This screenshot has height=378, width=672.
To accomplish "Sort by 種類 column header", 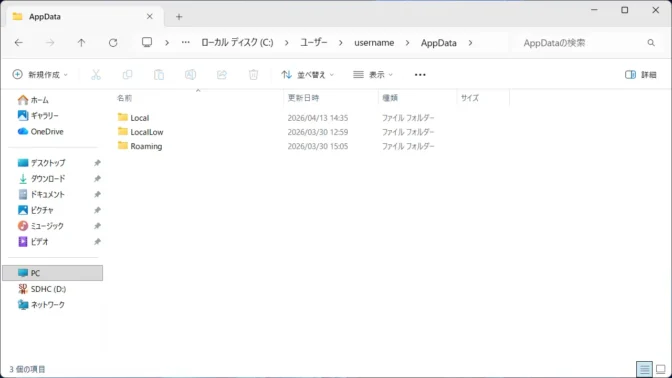I will [417, 98].
